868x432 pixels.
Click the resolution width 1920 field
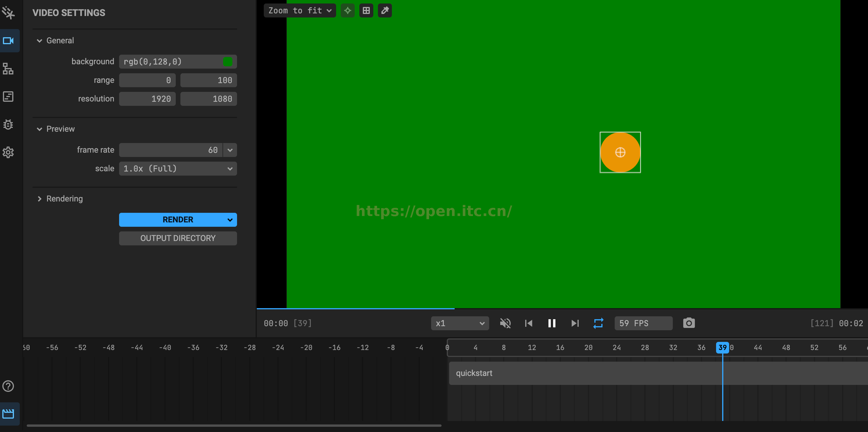click(x=147, y=99)
